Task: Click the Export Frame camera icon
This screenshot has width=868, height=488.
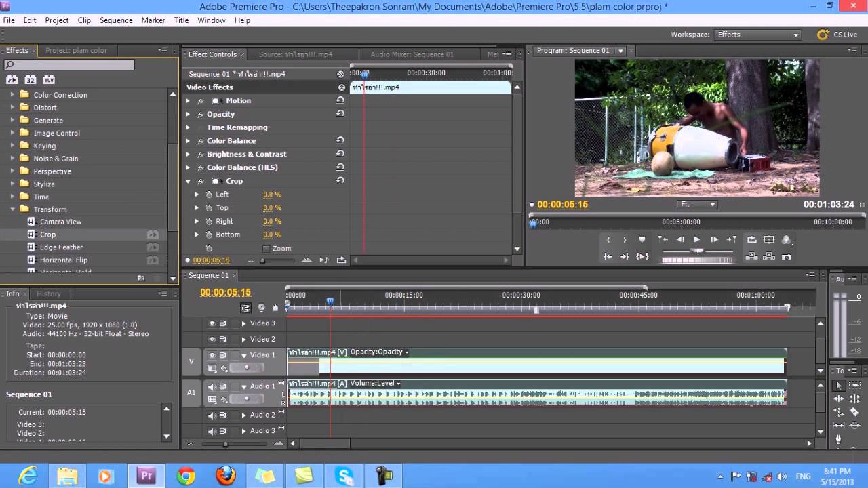Action: [x=787, y=257]
